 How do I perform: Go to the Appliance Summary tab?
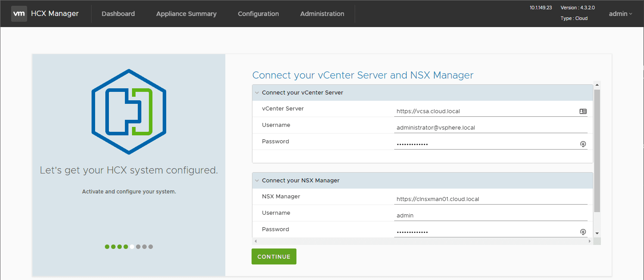point(186,14)
